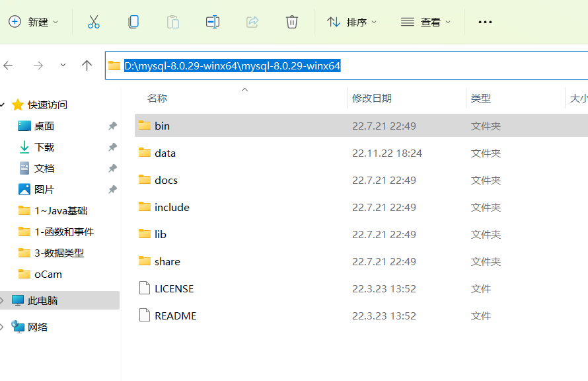Image resolution: width=588 pixels, height=381 pixels.
Task: Click the share folder icon
Action: click(x=145, y=261)
